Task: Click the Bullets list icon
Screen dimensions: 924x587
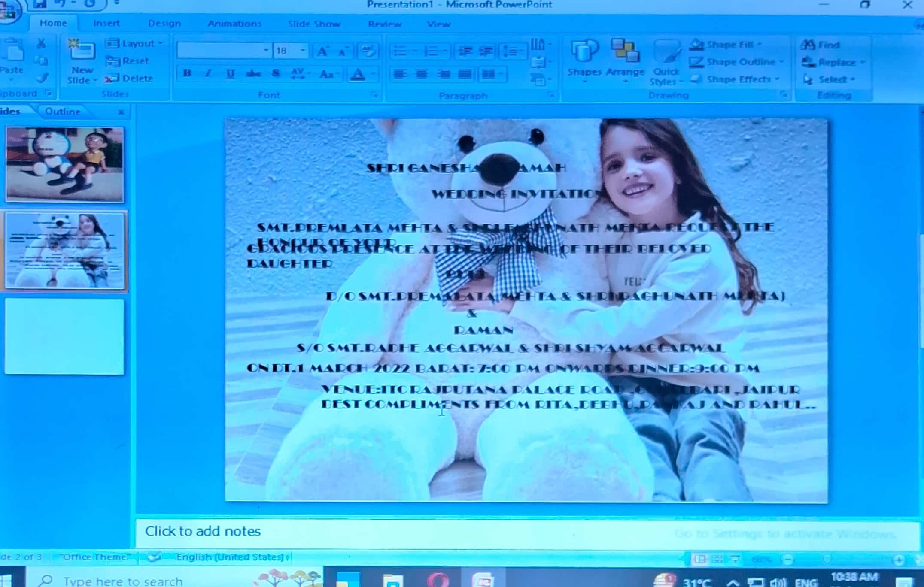Action: pyautogui.click(x=400, y=51)
